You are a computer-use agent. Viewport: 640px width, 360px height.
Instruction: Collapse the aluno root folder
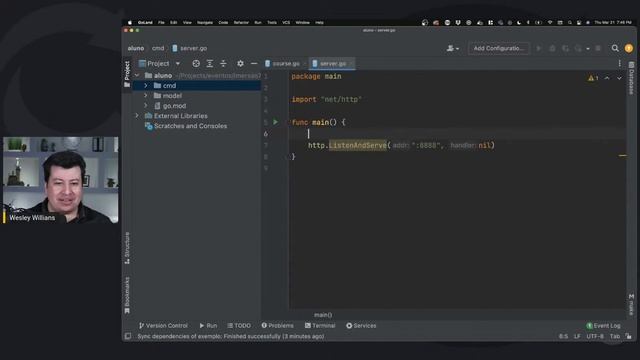pos(137,76)
